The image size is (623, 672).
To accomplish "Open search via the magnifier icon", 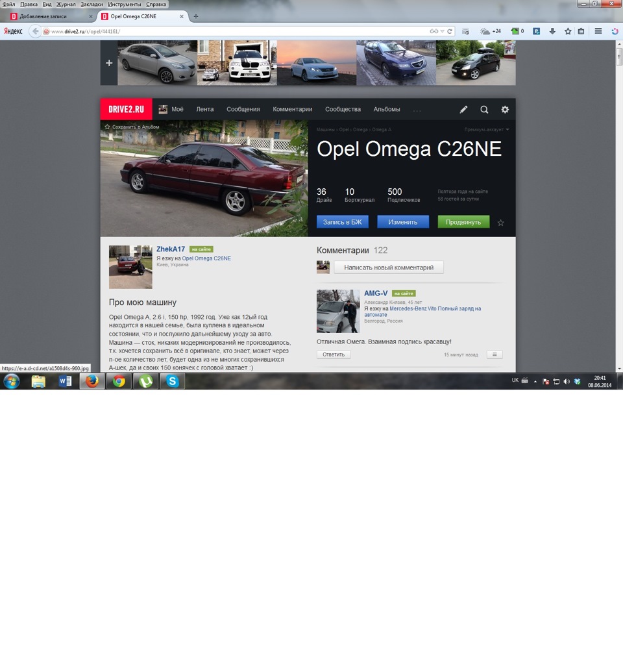I will (x=484, y=109).
